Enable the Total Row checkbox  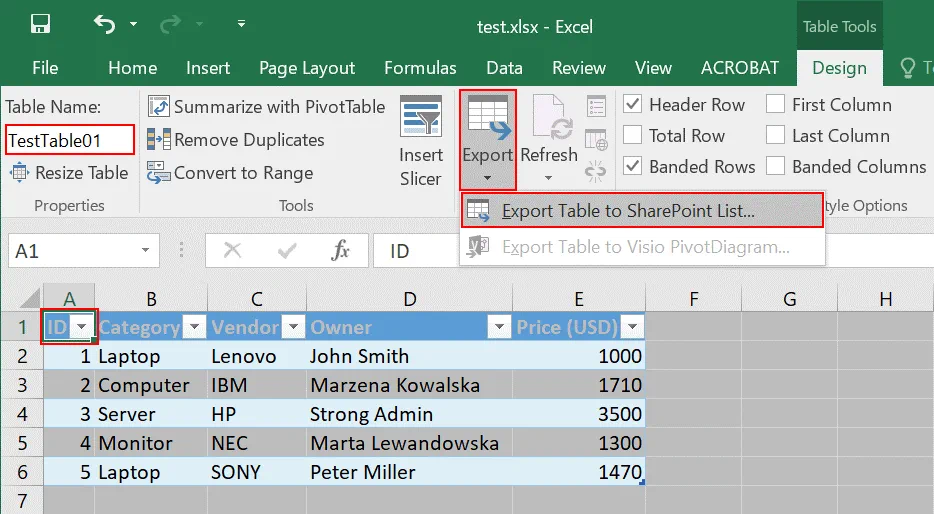633,135
